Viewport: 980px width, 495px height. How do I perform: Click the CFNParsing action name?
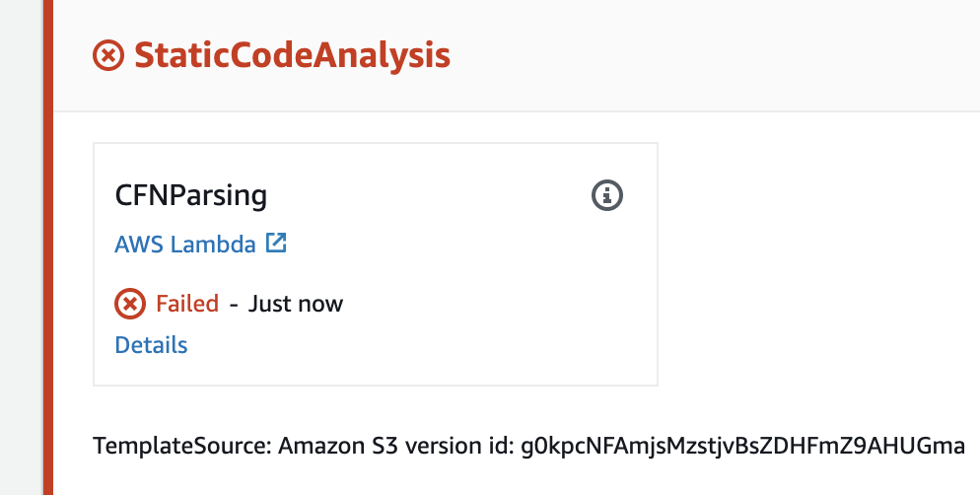(190, 195)
